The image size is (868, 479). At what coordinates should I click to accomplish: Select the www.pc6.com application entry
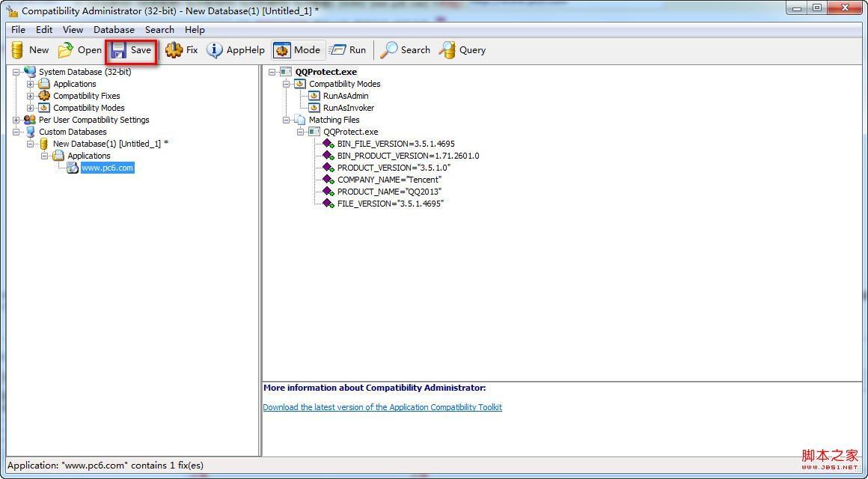[108, 168]
